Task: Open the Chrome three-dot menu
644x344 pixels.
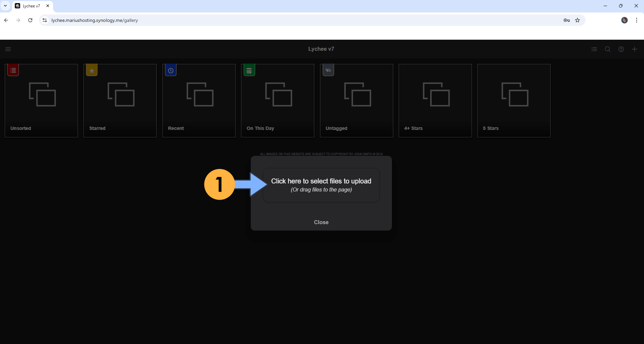Action: [636, 20]
